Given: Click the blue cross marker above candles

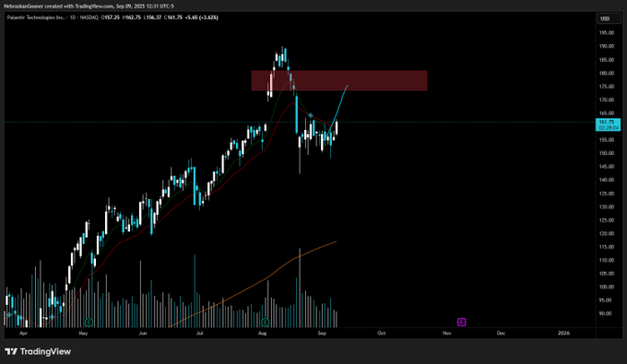Looking at the screenshot, I should pos(311,115).
